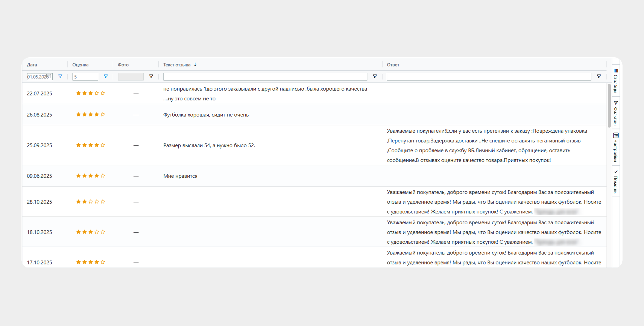644x326 pixels.
Task: Click the Оценка column filter funnel icon
Action: (x=106, y=76)
